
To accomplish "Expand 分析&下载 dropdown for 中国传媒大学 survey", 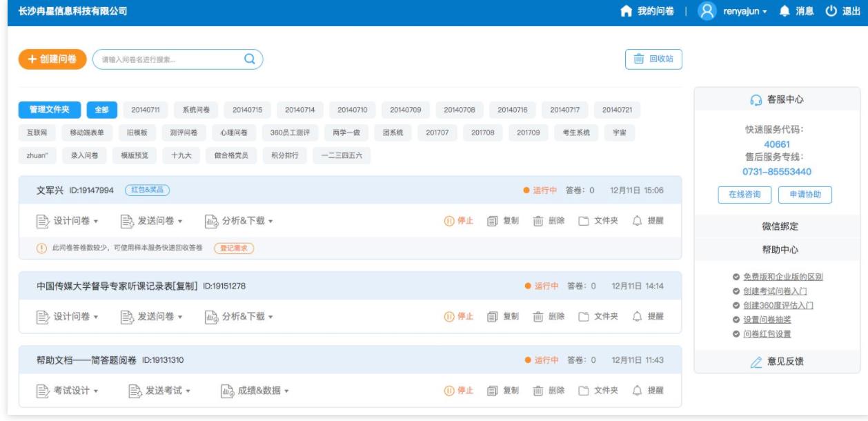I will 239,316.
